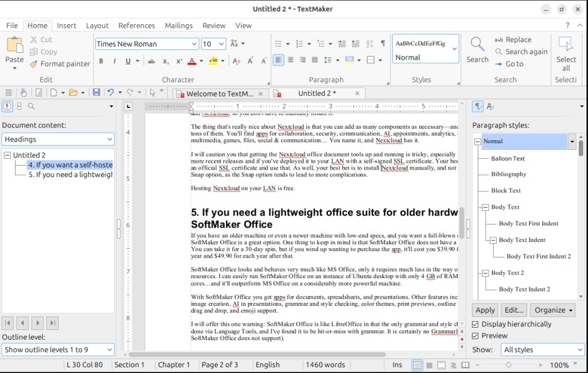Click the yellow highlighter color button

[x=214, y=61]
